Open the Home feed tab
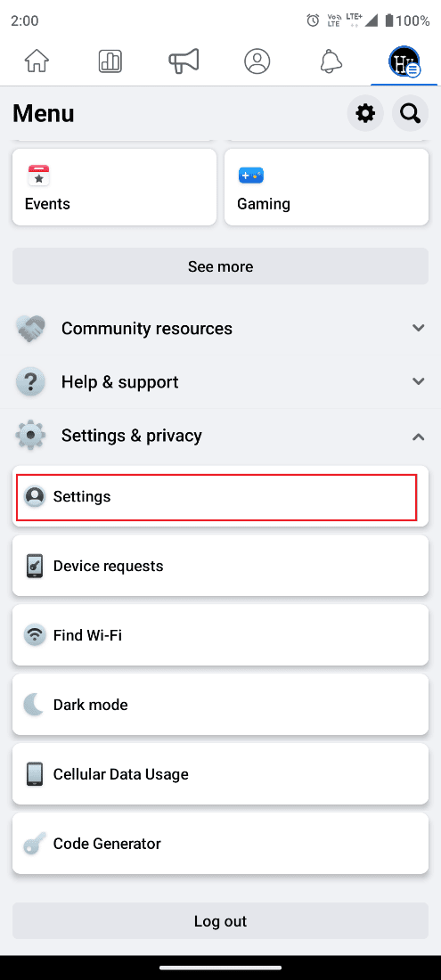Screen dimensions: 441x980 pyautogui.click(x=37, y=61)
